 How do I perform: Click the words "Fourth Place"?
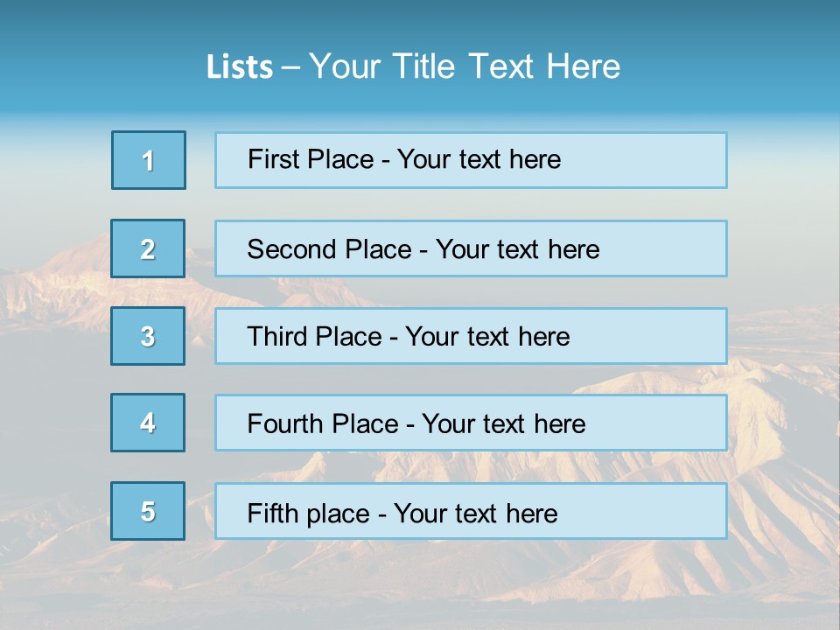click(x=322, y=424)
